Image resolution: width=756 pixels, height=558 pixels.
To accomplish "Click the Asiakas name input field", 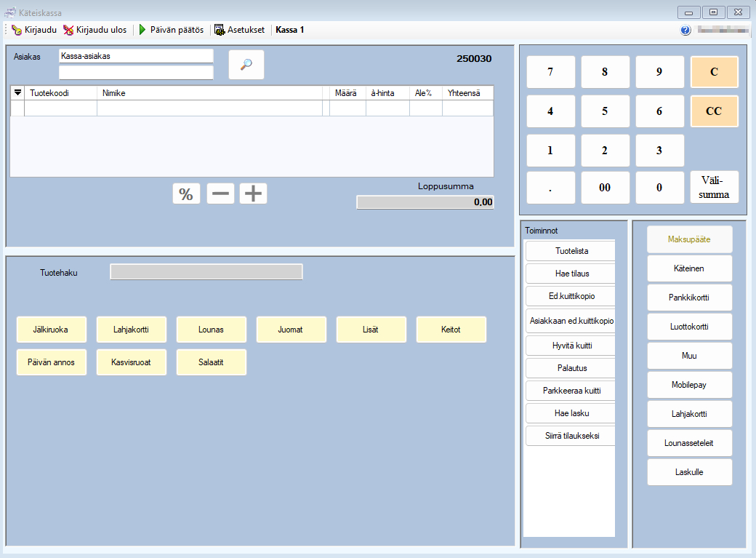I will pyautogui.click(x=136, y=56).
